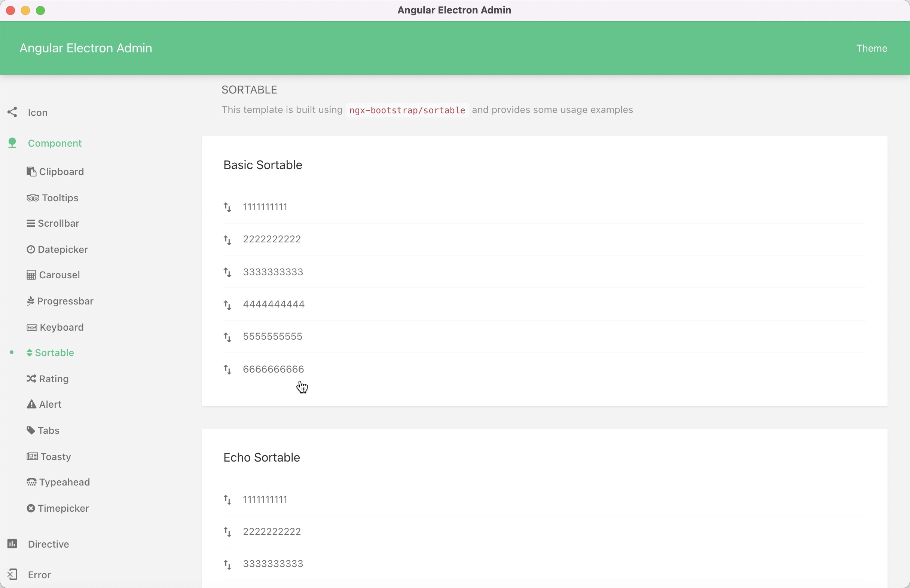910x588 pixels.
Task: Click the Carousel icon in sidebar
Action: click(31, 275)
